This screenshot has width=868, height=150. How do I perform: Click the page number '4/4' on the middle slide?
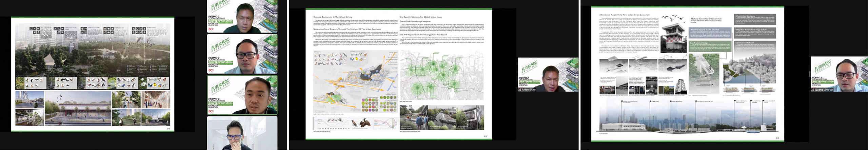coord(485,136)
